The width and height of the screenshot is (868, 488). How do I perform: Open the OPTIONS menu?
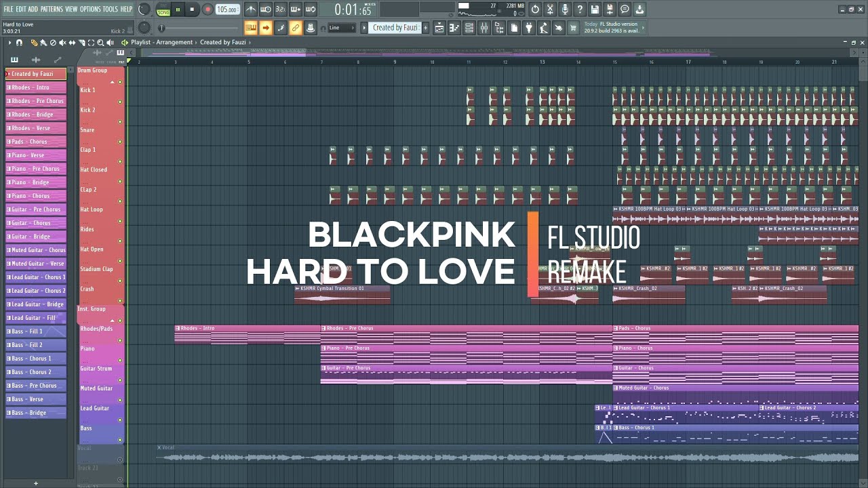point(90,9)
